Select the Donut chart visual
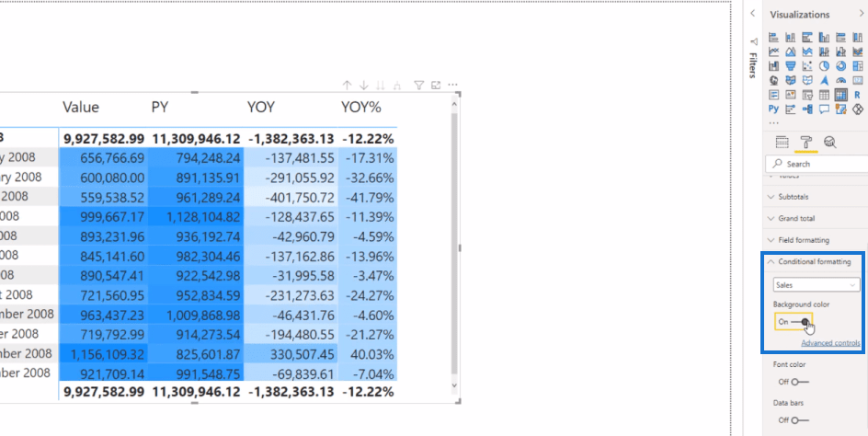868x436 pixels. (x=840, y=66)
